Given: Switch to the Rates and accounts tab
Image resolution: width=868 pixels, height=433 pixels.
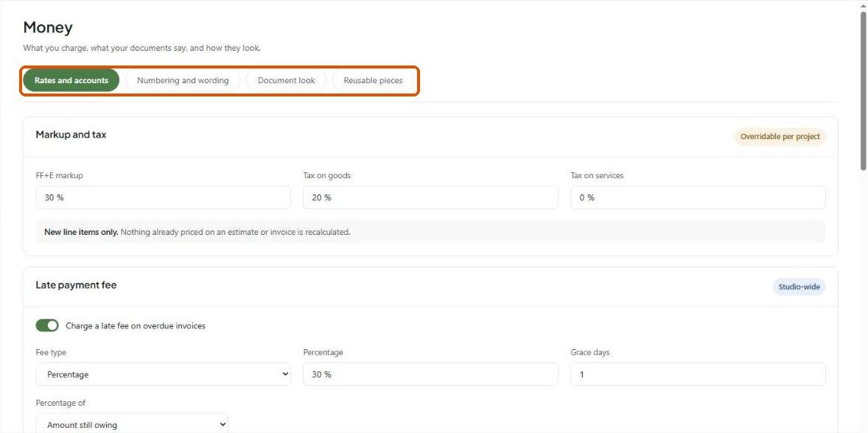Looking at the screenshot, I should pos(71,80).
